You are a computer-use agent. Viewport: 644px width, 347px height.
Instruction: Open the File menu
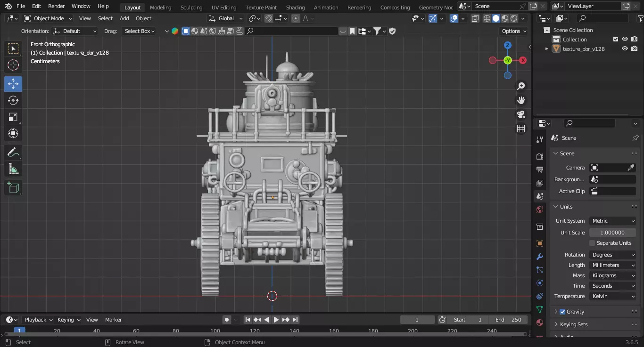pos(21,6)
